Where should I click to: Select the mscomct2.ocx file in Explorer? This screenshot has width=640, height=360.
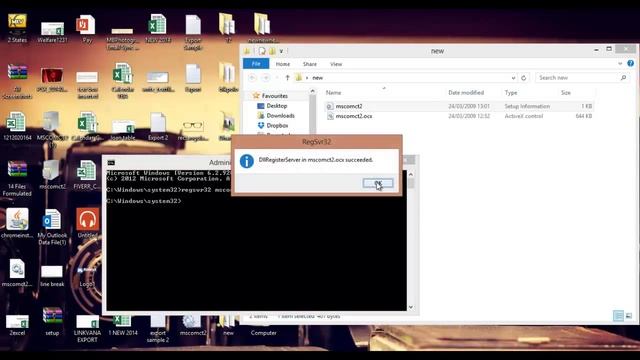coord(459,116)
